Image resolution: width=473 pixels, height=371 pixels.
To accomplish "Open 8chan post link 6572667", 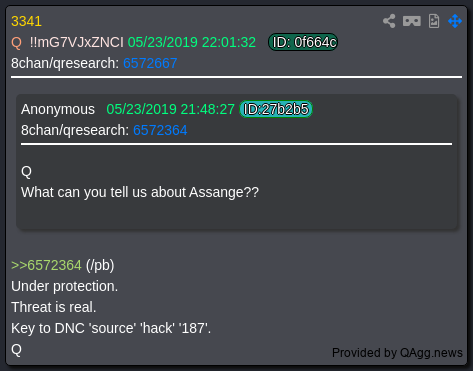I will click(150, 63).
